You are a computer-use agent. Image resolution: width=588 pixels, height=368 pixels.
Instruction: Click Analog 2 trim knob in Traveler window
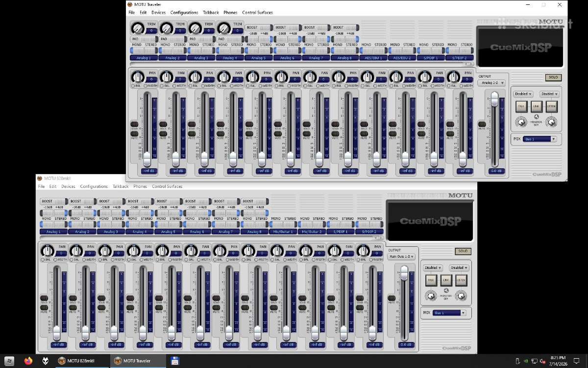(166, 28)
